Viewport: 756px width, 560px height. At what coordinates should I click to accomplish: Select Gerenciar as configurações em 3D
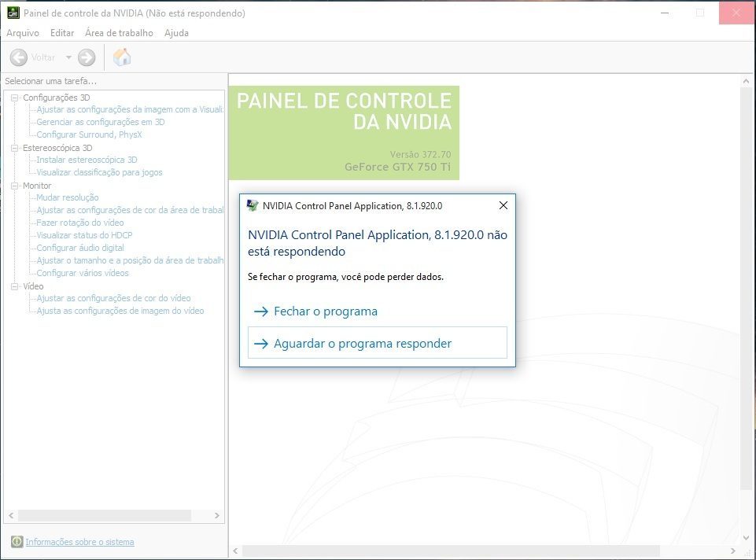[101, 122]
